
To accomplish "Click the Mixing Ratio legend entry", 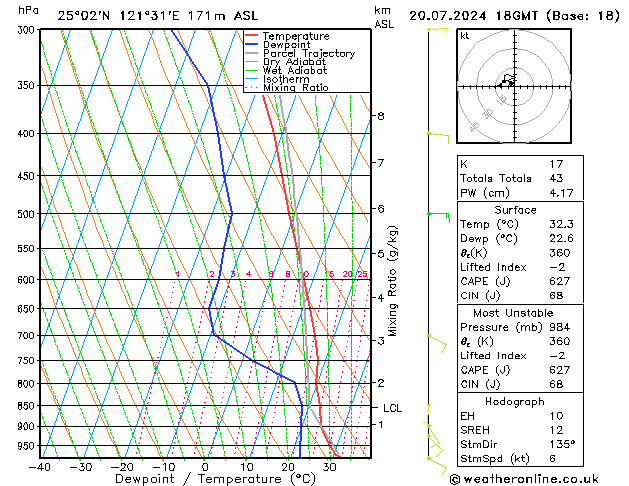I will coord(296,87).
